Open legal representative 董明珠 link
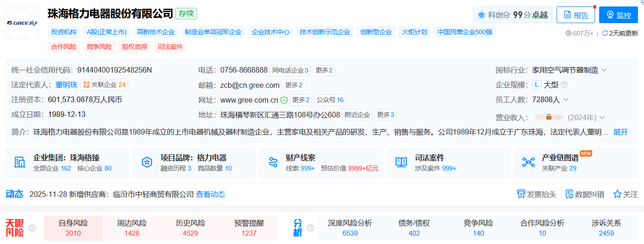Viewport: 644px width, 244px height. pos(66,85)
